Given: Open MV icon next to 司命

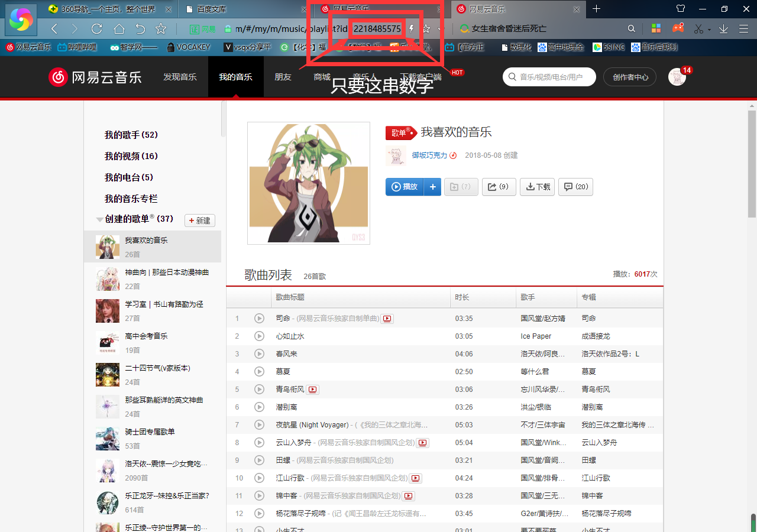Looking at the screenshot, I should coord(387,319).
